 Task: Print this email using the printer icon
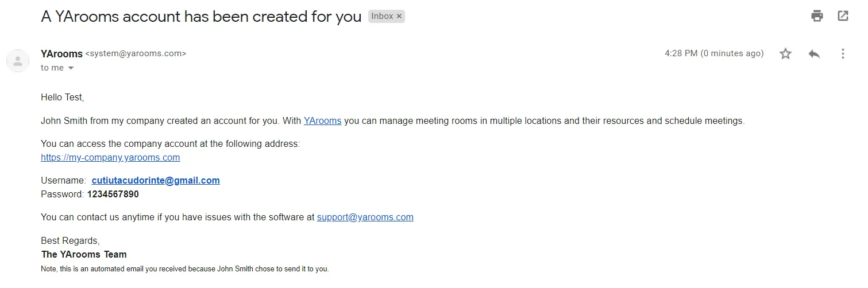pyautogui.click(x=817, y=16)
